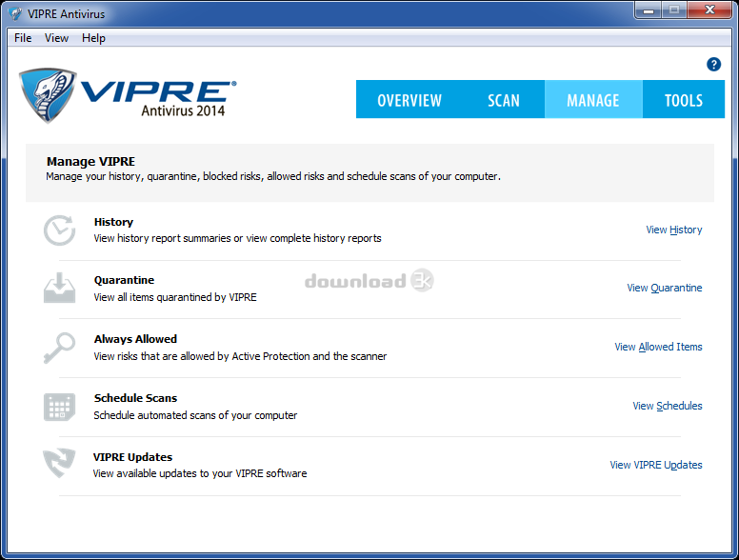
Task: Click 'View available updates to your VIPRE software'
Action: click(200, 473)
